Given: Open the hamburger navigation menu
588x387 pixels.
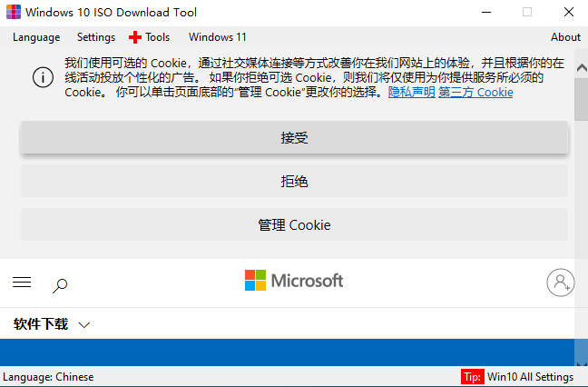Looking at the screenshot, I should 22,283.
